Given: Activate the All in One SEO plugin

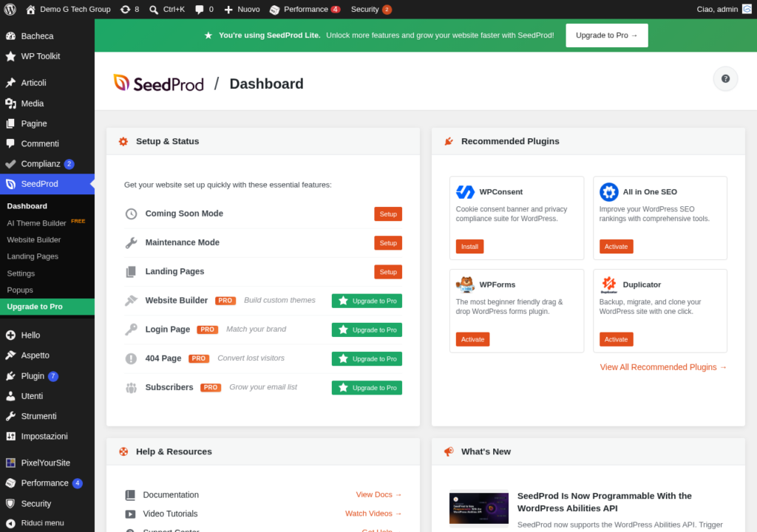Looking at the screenshot, I should pos(616,247).
